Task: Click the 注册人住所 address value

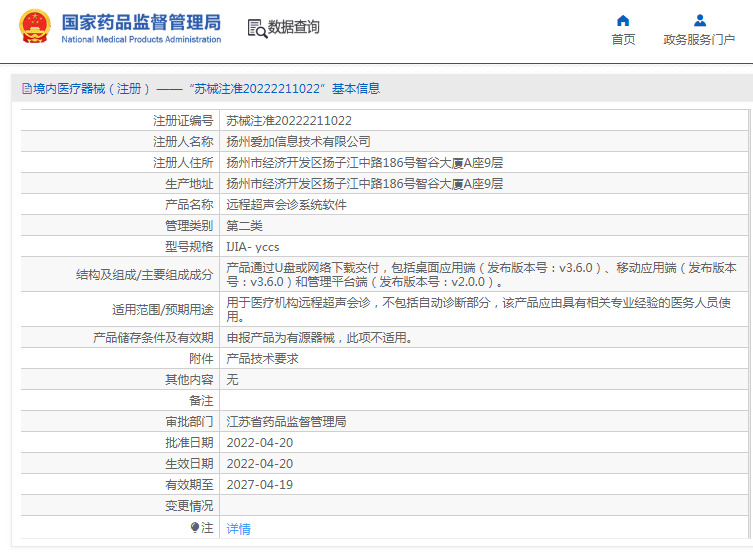Action: [x=364, y=163]
